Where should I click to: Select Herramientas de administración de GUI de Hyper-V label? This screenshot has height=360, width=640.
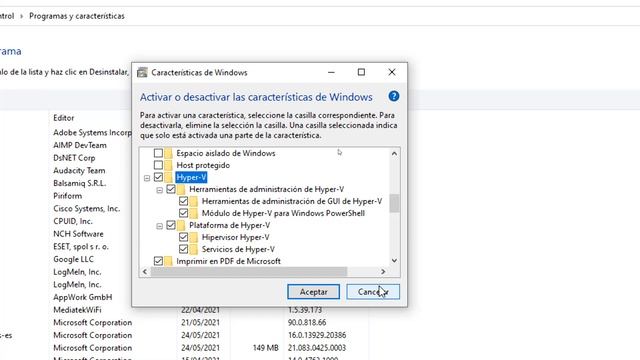tap(292, 201)
